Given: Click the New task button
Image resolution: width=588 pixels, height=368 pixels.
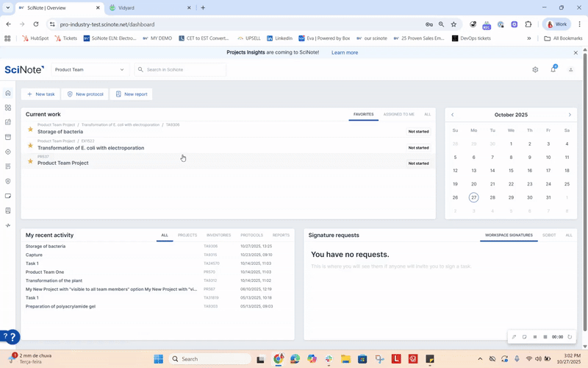Looking at the screenshot, I should (40, 94).
